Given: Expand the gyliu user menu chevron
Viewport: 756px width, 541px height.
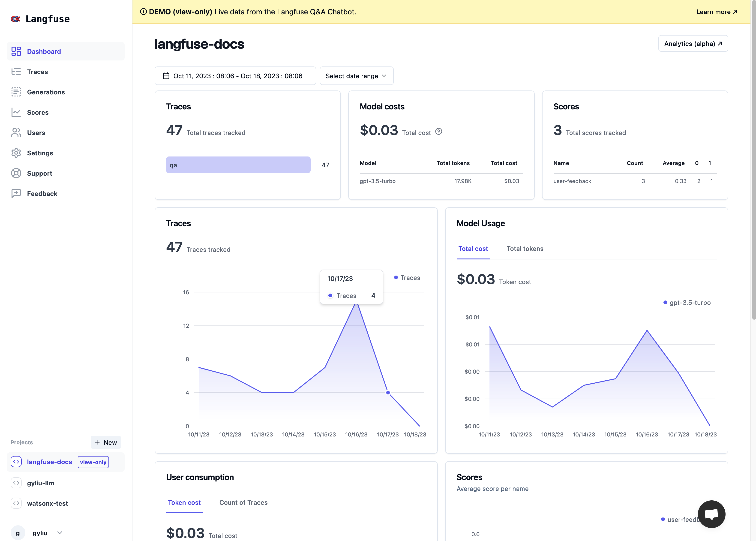Looking at the screenshot, I should pos(60,533).
